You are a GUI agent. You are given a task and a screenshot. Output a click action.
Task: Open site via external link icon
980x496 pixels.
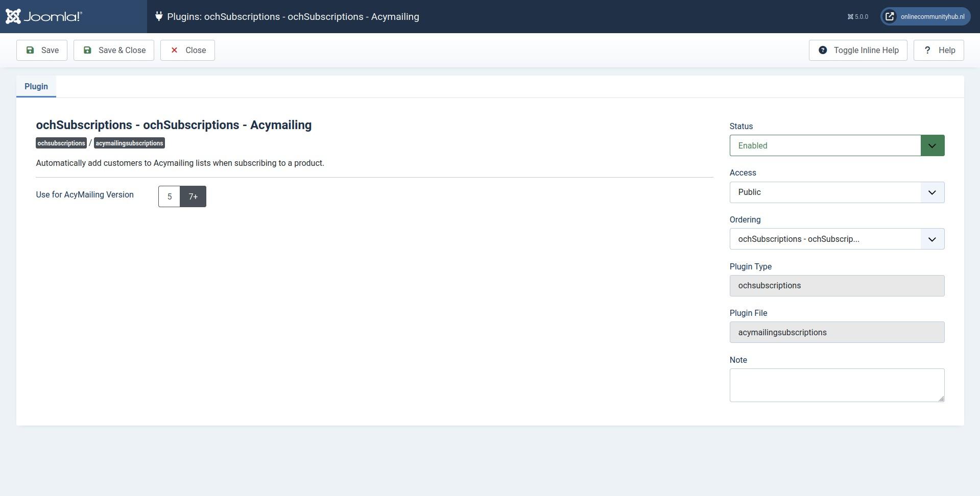(x=890, y=16)
